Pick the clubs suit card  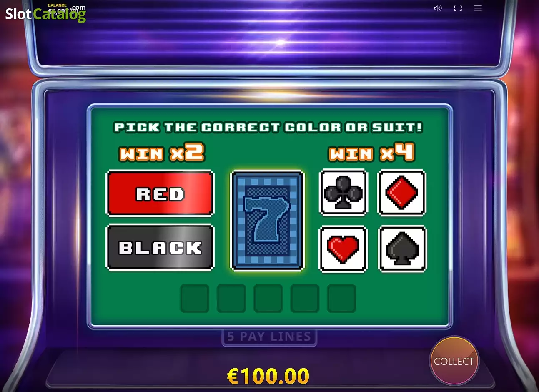pyautogui.click(x=343, y=193)
